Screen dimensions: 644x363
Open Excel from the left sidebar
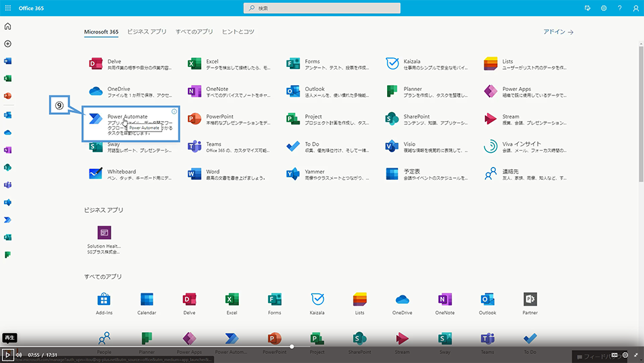(8, 78)
